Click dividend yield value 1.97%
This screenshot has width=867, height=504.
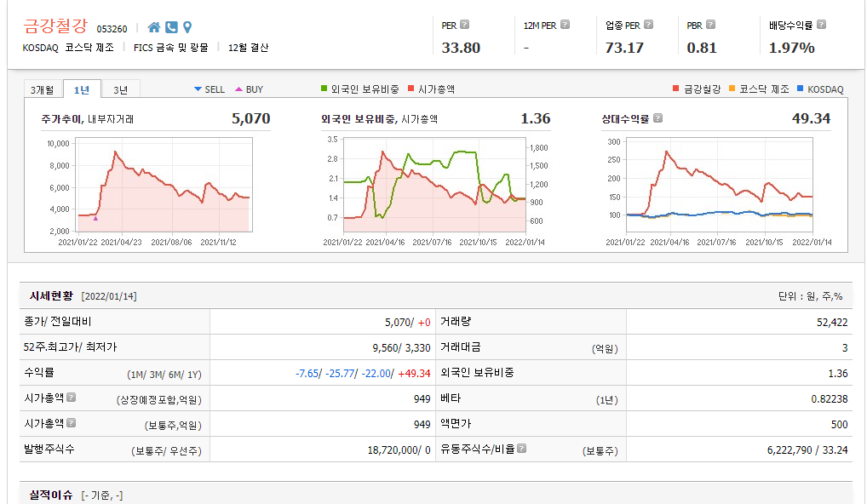click(x=792, y=48)
